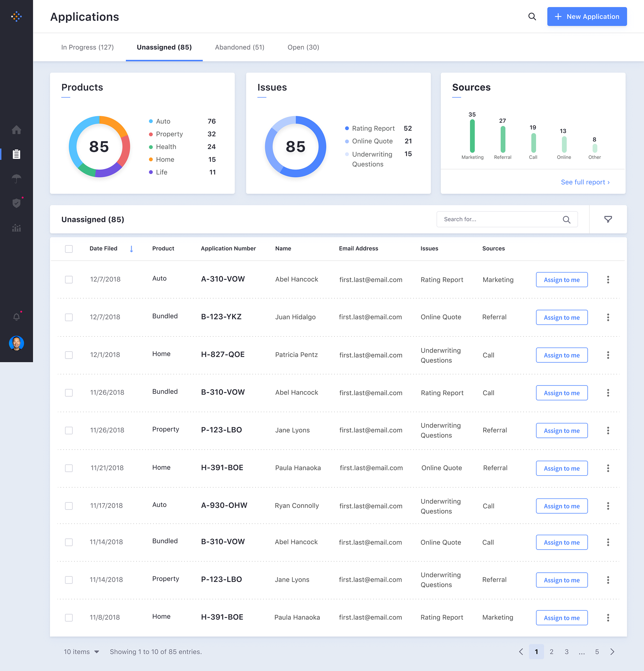Open the See full report link
Screen dimensions: 644x671
coord(585,182)
